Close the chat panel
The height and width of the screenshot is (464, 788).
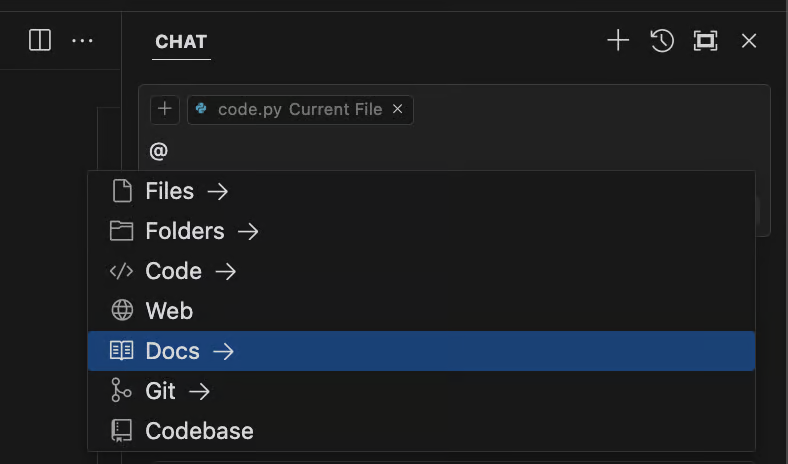point(749,41)
